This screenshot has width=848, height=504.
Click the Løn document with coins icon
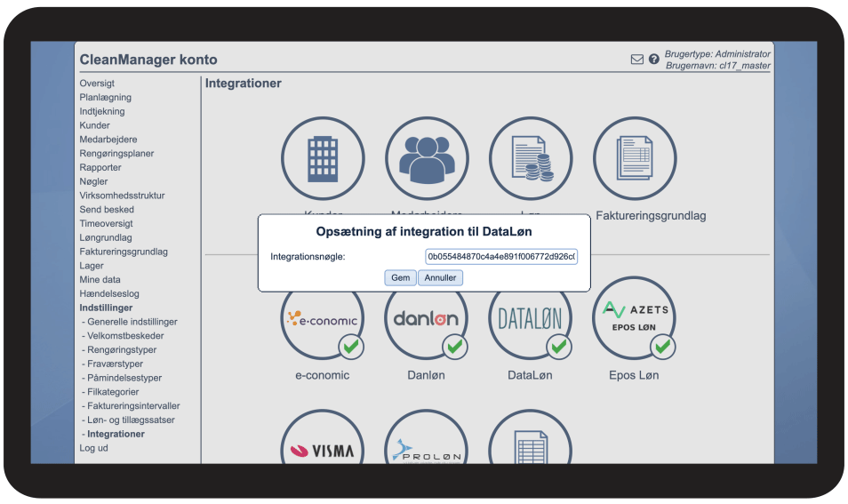click(x=531, y=159)
